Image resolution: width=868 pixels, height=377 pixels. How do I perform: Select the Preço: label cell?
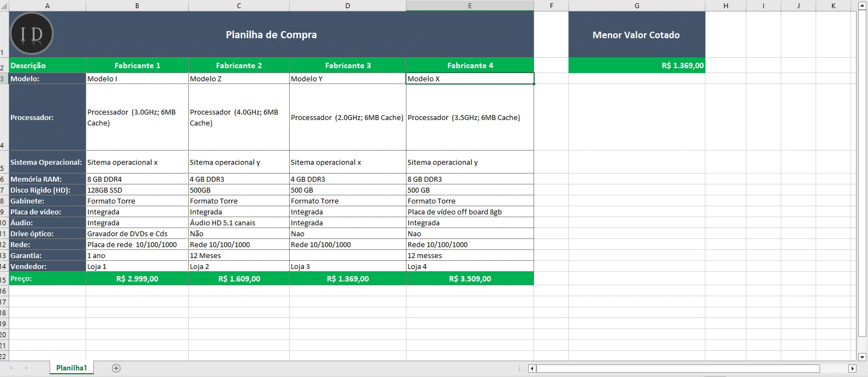(47, 279)
